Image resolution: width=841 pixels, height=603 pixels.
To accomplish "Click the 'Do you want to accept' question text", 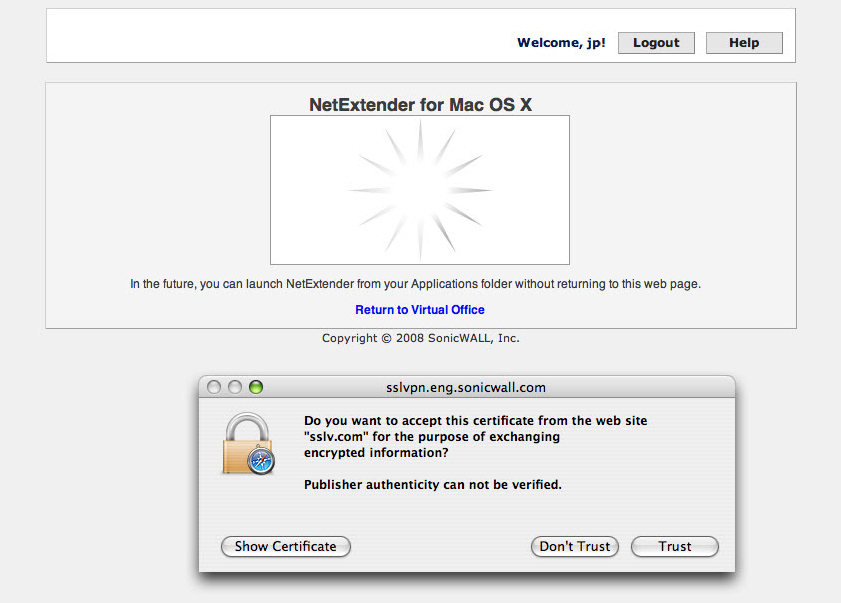I will pyautogui.click(x=476, y=437).
